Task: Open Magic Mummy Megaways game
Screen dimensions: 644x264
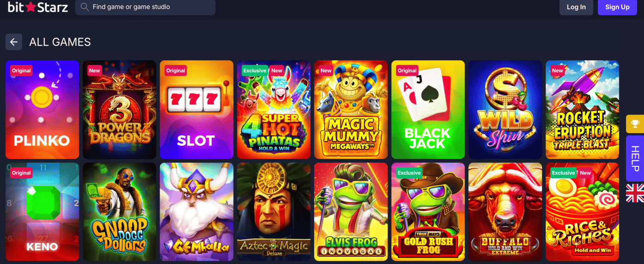Action: tap(351, 110)
